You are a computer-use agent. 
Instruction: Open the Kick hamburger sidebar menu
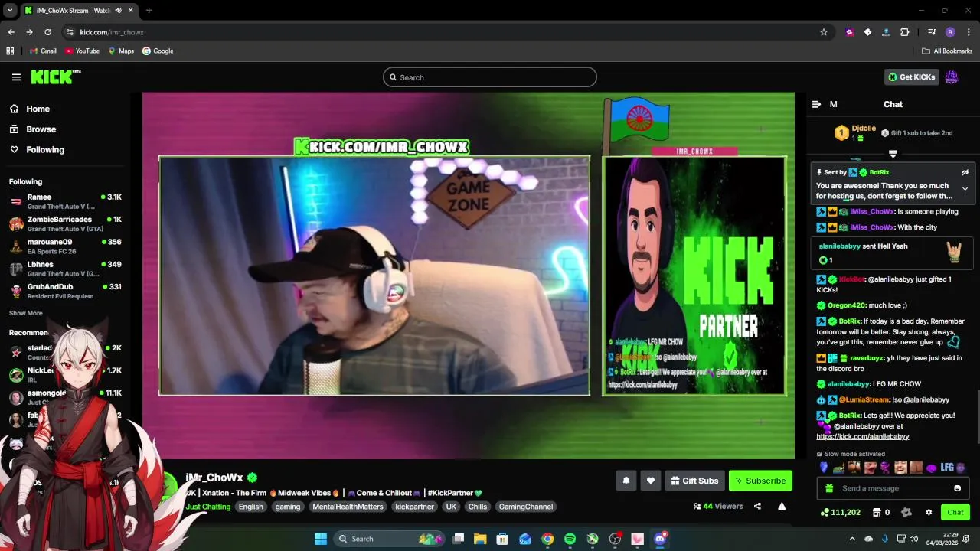point(16,77)
